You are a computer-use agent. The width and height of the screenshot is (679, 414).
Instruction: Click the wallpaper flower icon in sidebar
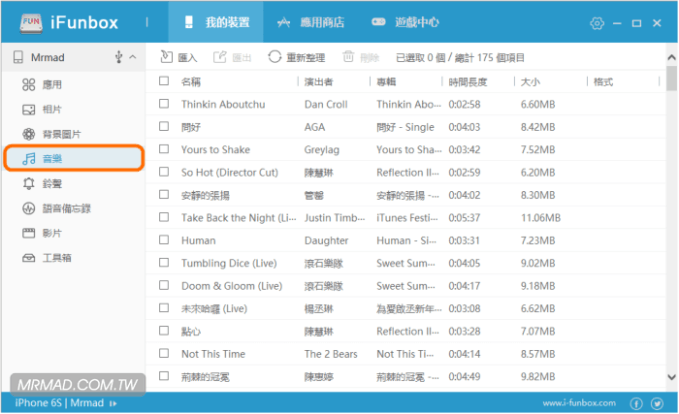(29, 134)
